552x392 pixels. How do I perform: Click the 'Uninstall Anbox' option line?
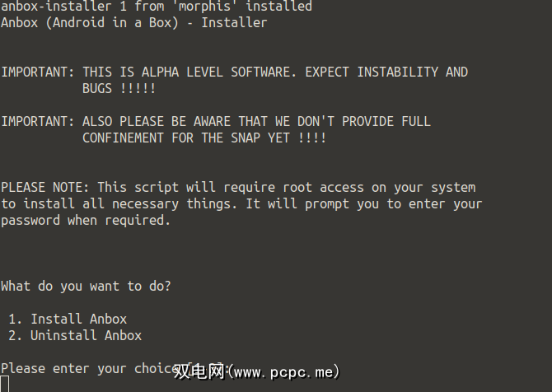tap(86, 335)
